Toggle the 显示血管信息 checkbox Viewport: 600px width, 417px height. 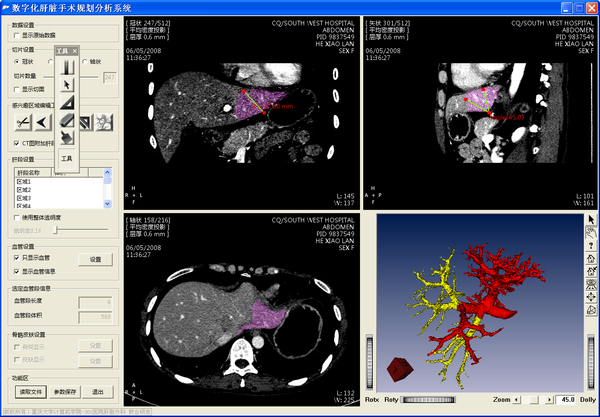tap(17, 270)
